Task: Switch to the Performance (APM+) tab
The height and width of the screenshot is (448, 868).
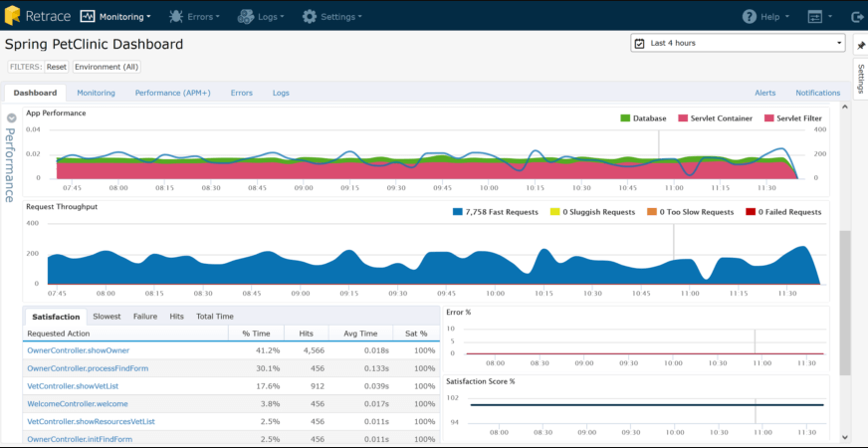Action: 172,93
